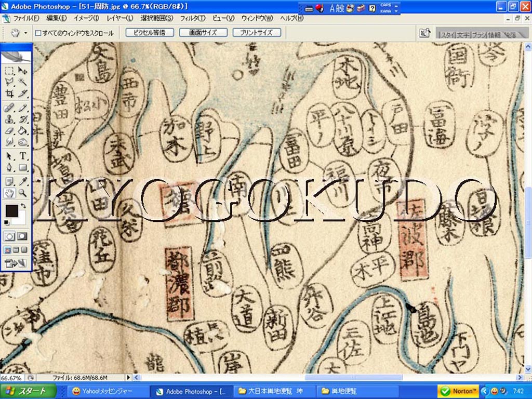Switch to Standard edit mode
The image size is (532, 399).
[x=9, y=236]
